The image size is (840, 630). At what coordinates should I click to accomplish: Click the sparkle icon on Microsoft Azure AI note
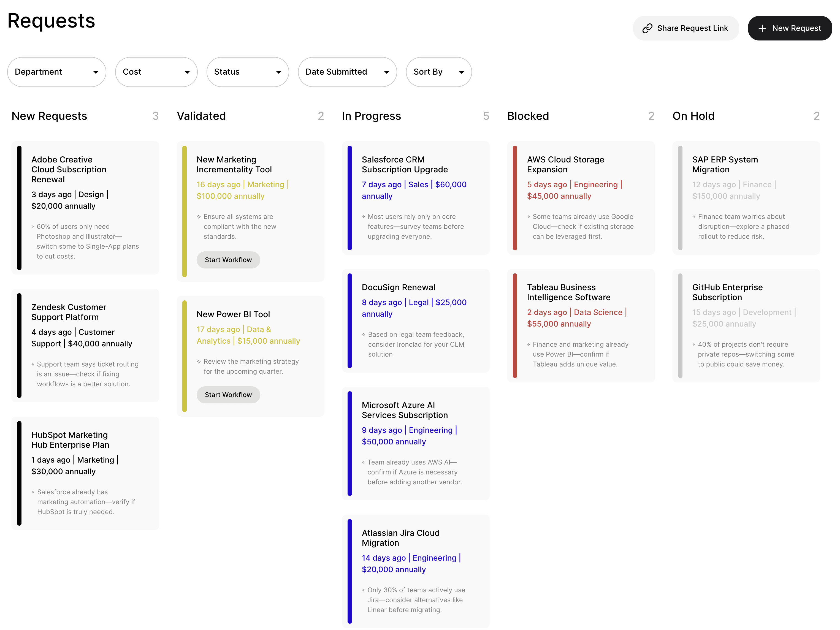364,463
